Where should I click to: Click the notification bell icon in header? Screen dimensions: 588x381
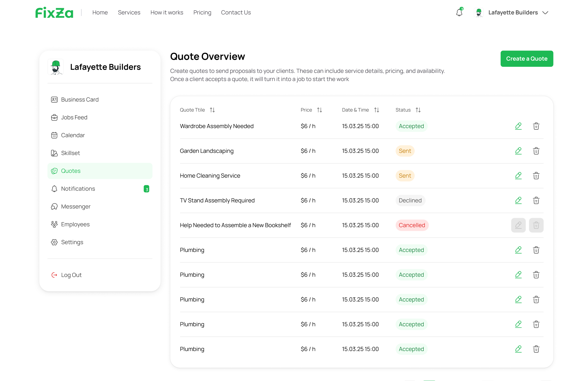(459, 13)
